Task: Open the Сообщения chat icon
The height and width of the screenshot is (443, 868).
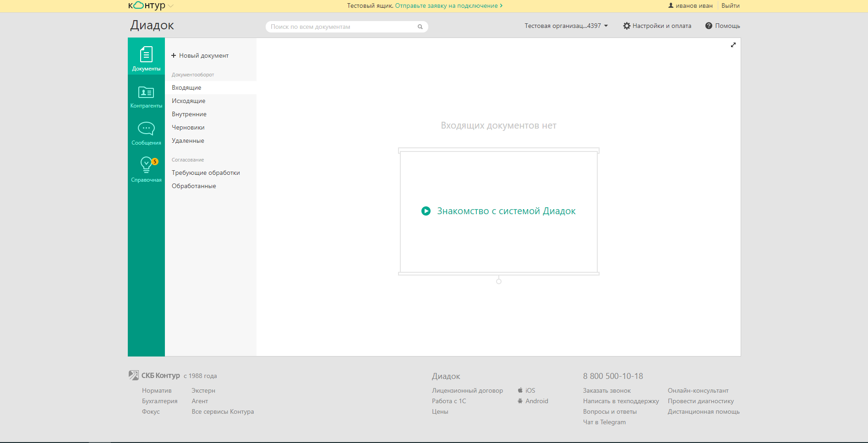Action: point(146,129)
